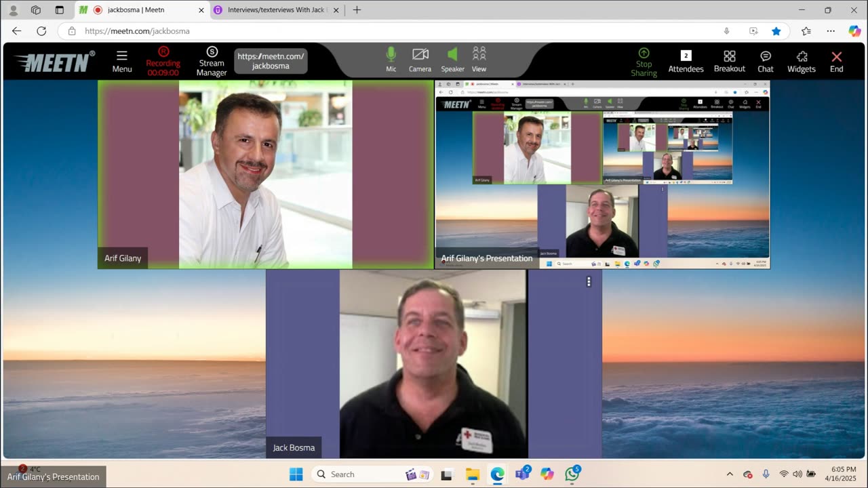The height and width of the screenshot is (488, 868).
Task: Click the address bar URL
Action: [x=137, y=31]
